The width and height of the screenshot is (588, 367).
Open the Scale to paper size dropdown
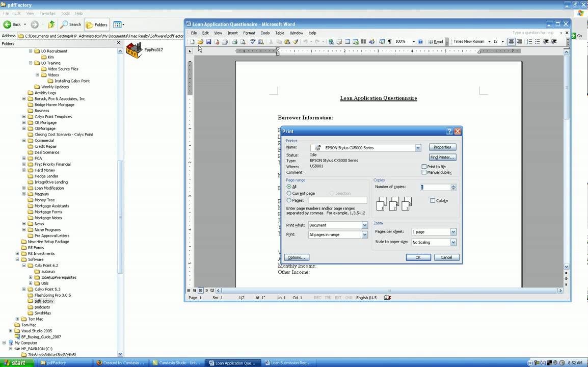(x=453, y=243)
